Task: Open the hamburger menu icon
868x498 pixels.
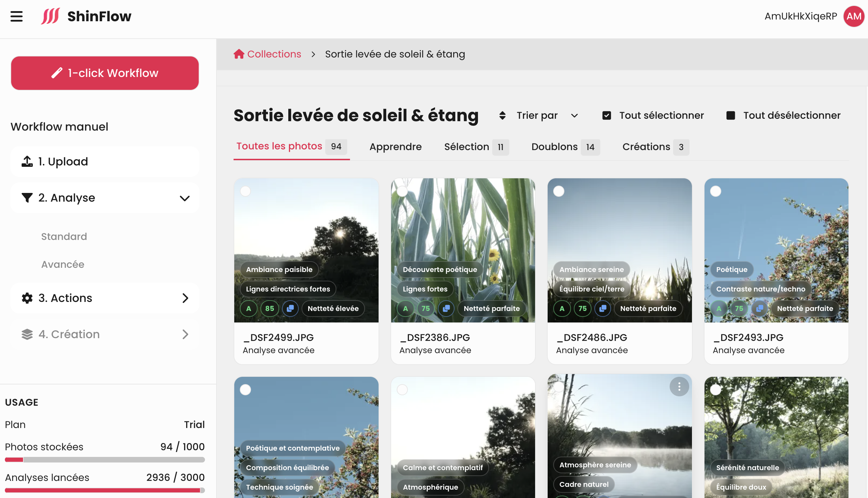Action: (x=16, y=16)
